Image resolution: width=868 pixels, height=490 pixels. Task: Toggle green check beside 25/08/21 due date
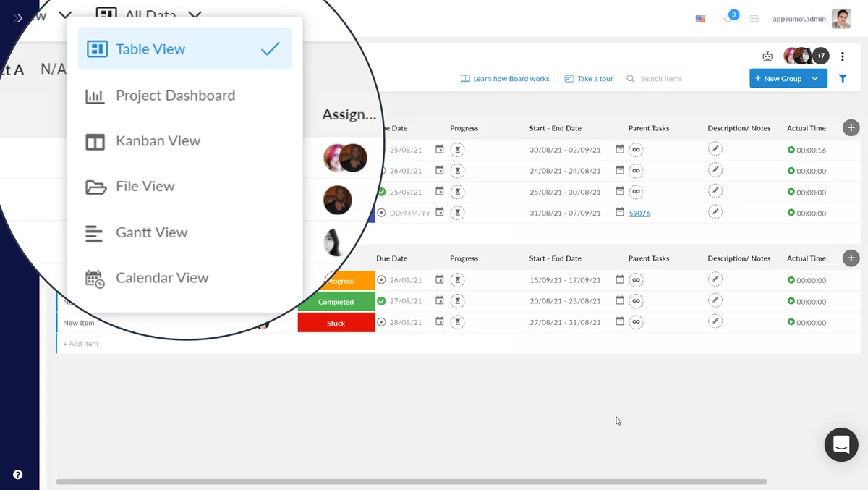381,192
